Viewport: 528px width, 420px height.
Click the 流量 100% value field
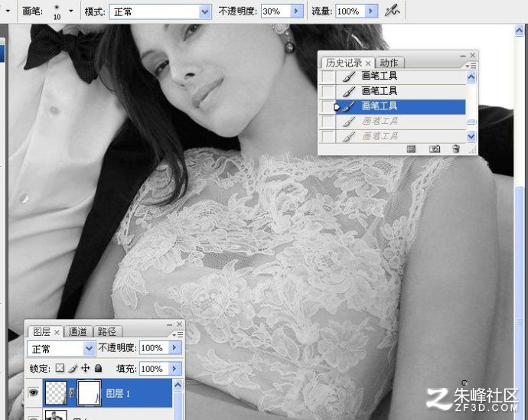[x=350, y=11]
